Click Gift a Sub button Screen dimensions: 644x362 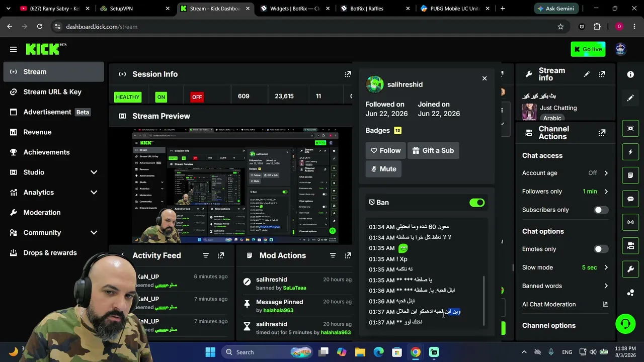point(433,150)
